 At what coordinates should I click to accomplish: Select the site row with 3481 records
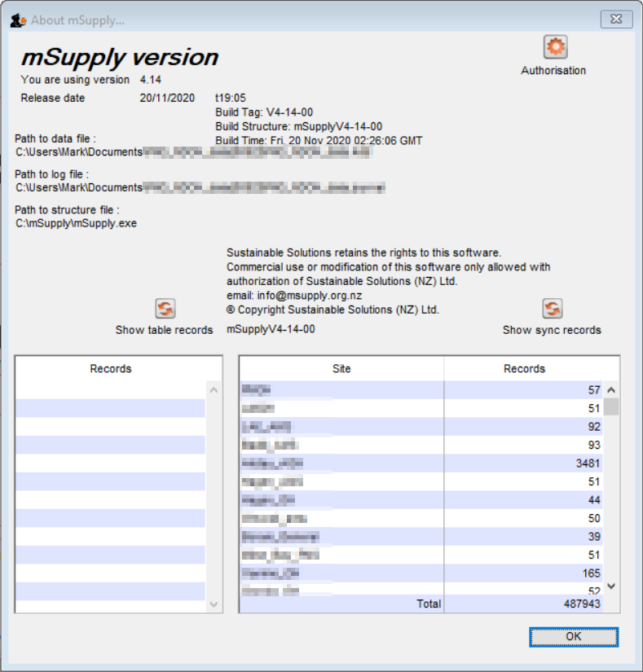click(x=421, y=463)
